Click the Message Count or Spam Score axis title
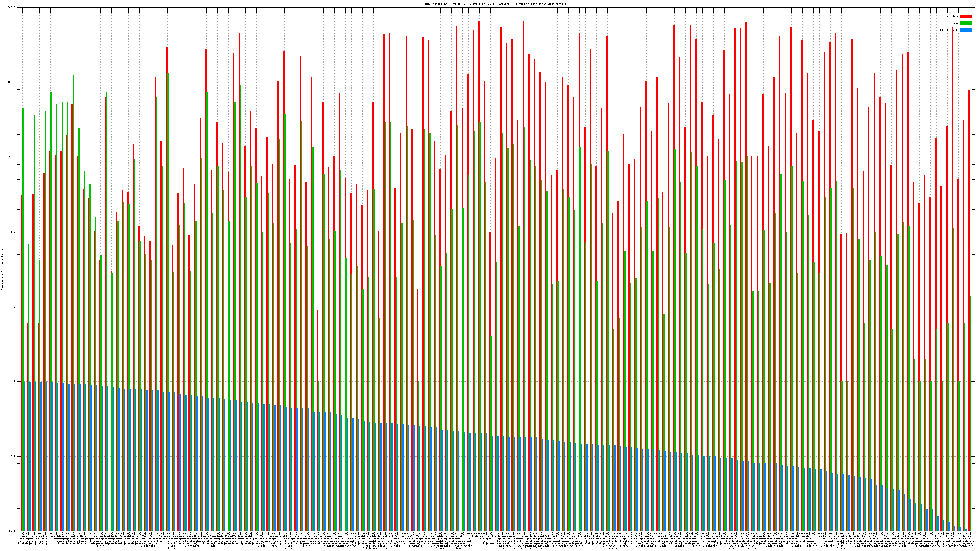The image size is (980, 551). [2, 270]
